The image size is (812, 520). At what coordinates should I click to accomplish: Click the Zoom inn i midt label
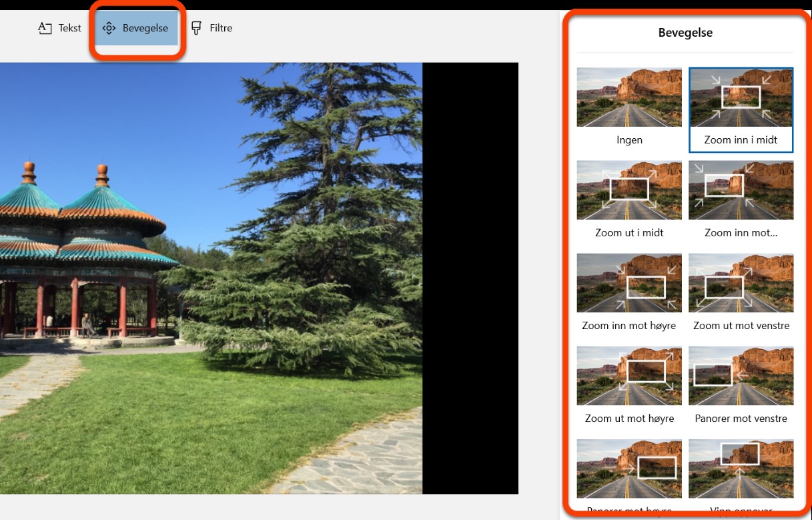coord(741,140)
